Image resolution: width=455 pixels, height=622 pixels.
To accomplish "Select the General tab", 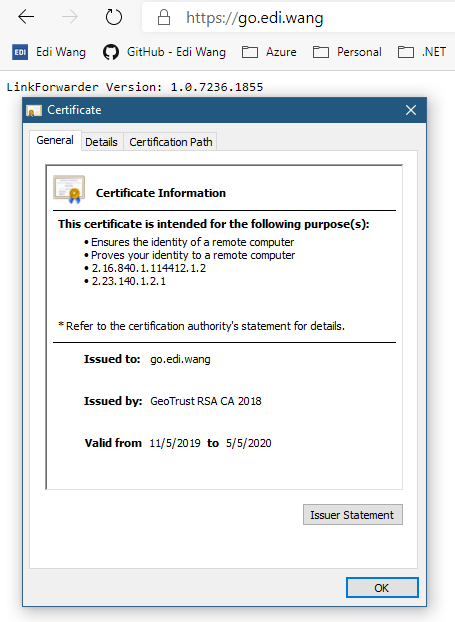I will [x=55, y=140].
